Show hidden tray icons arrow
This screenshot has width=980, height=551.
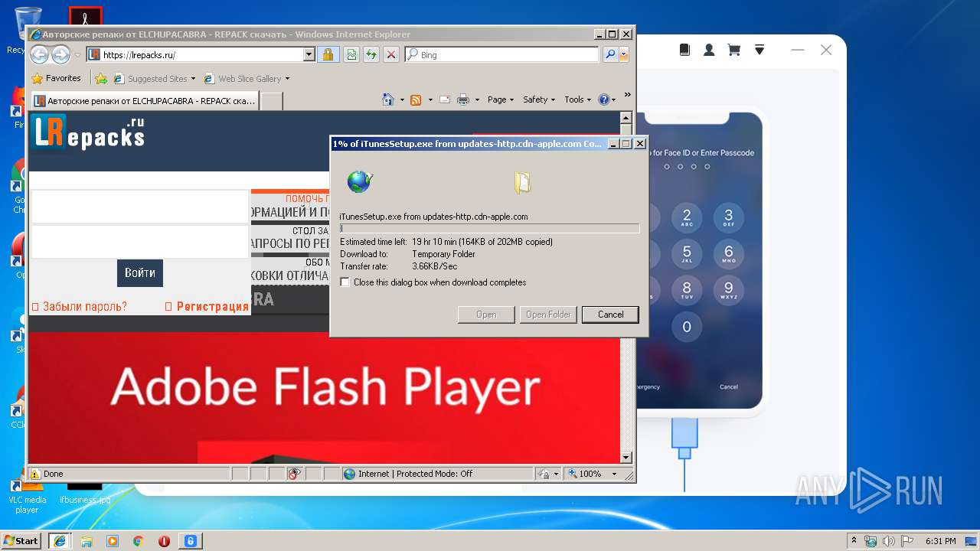point(853,540)
